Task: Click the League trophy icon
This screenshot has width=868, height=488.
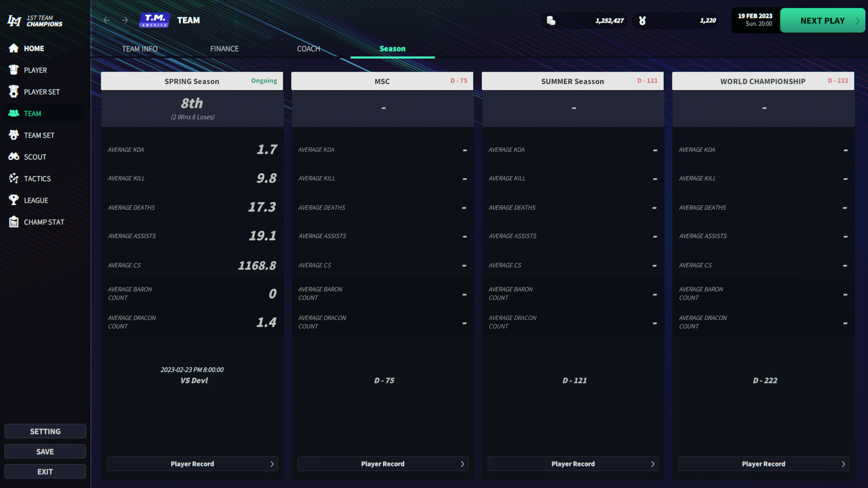Action: pos(14,200)
